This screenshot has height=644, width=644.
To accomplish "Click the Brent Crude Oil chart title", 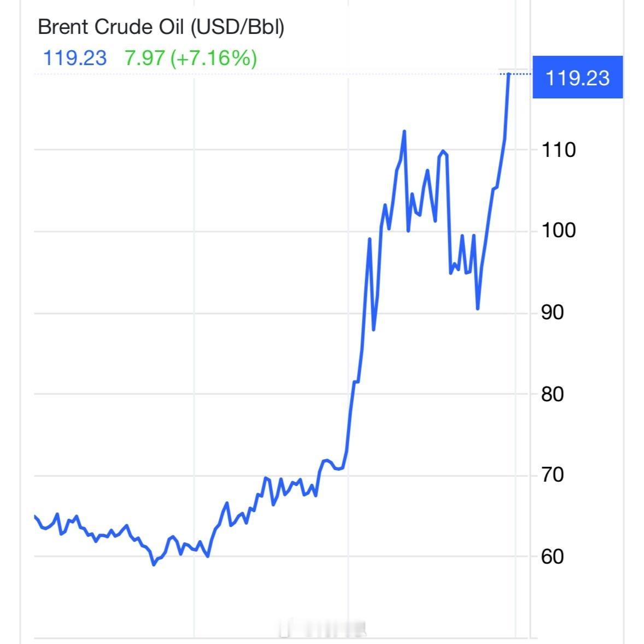I will click(161, 27).
